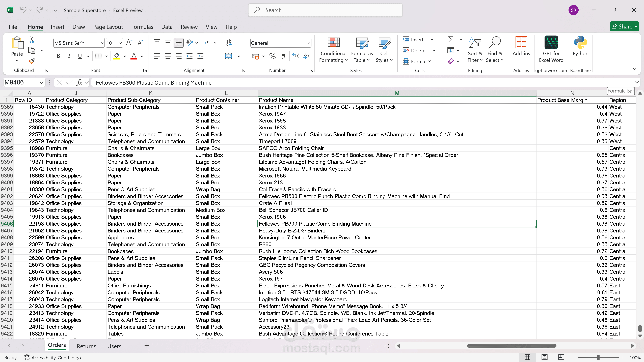Toggle Italic formatting

coord(69,56)
